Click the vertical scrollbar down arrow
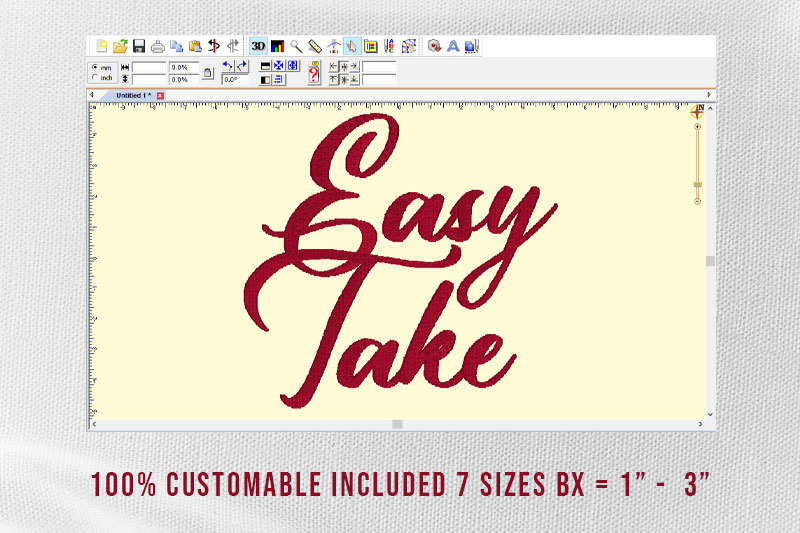The image size is (800, 533). pos(710,415)
